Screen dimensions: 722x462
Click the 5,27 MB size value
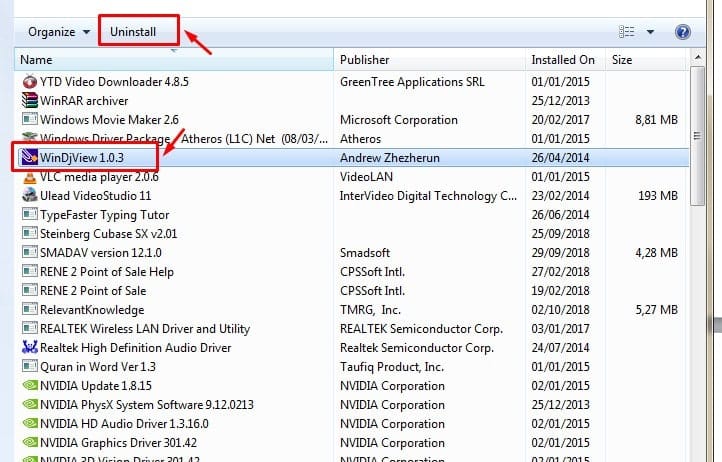[x=656, y=310]
